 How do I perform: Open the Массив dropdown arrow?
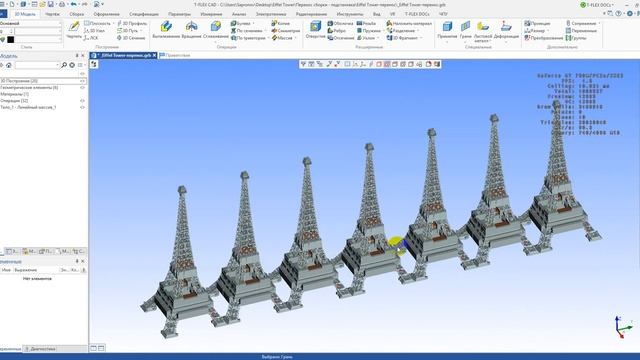coord(295,38)
